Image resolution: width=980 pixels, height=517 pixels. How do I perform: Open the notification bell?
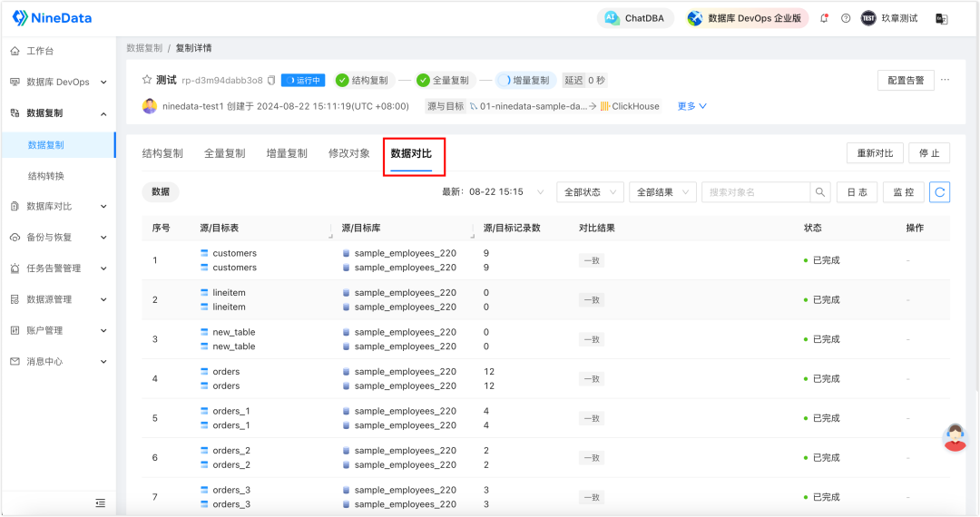point(824,18)
